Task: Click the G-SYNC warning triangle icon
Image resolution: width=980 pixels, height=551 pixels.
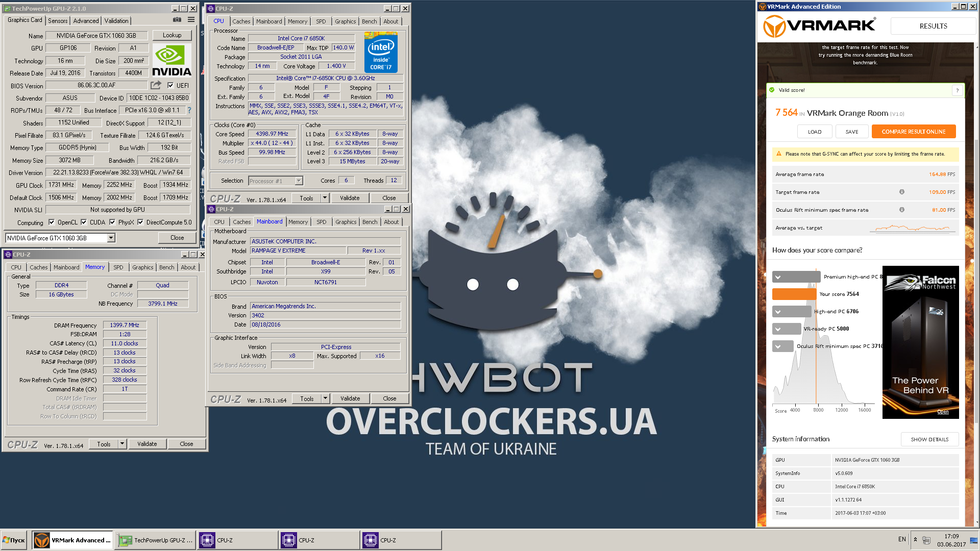Action: [x=779, y=154]
